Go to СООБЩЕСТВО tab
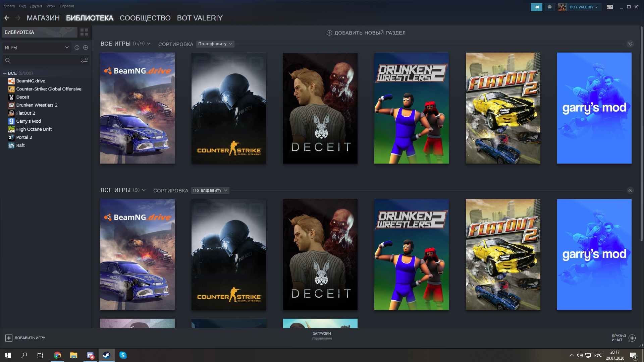This screenshot has width=644, height=362. 145,18
